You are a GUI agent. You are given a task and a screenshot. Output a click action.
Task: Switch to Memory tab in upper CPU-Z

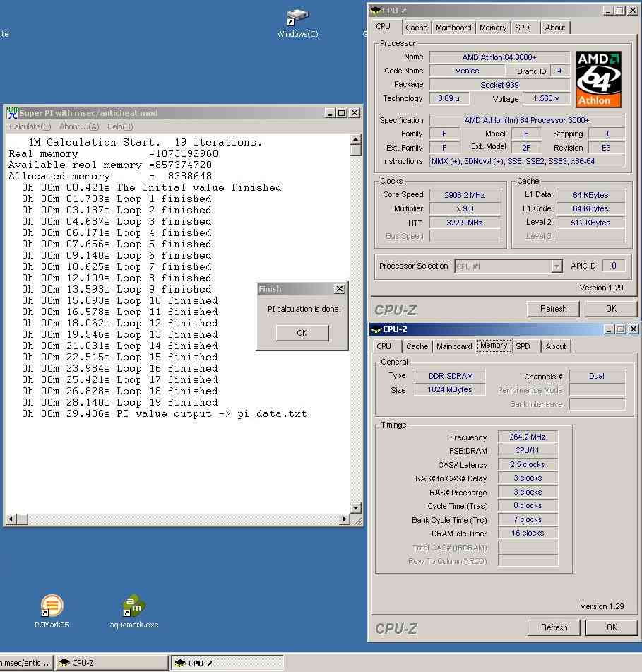tap(492, 28)
